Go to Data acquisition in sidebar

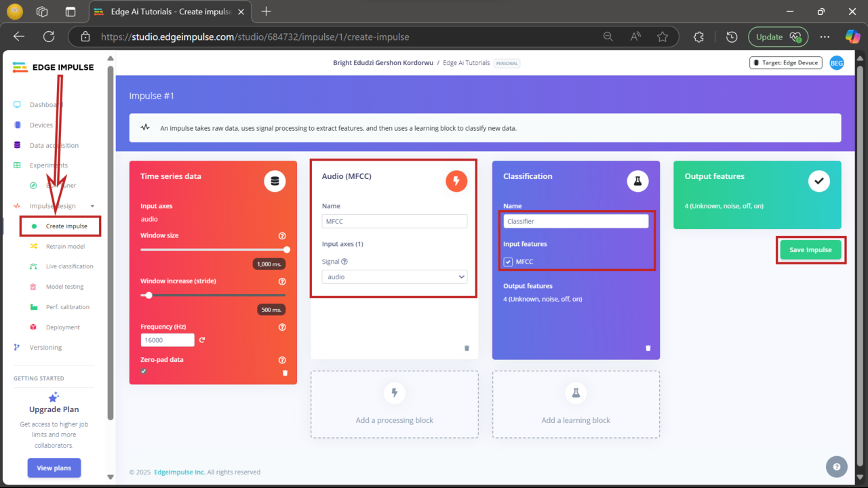(x=54, y=145)
